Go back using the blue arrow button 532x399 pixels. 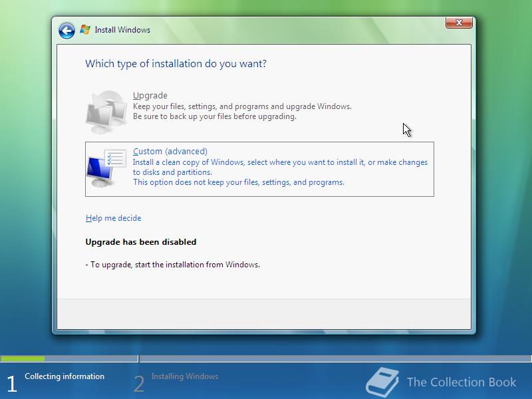(66, 31)
